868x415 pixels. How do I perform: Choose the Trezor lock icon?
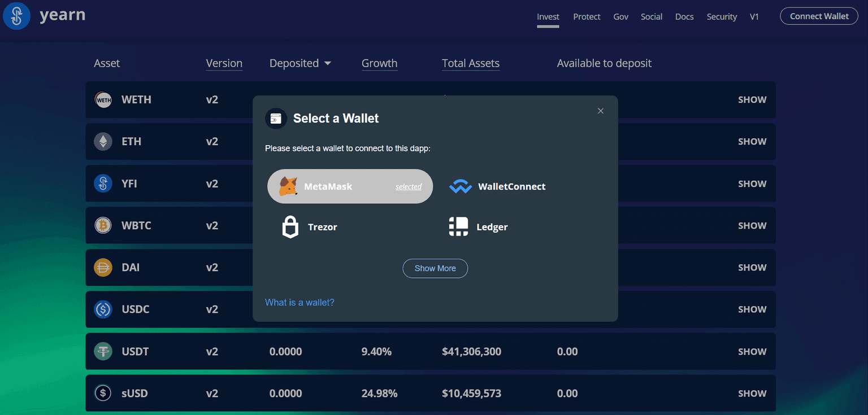click(290, 227)
